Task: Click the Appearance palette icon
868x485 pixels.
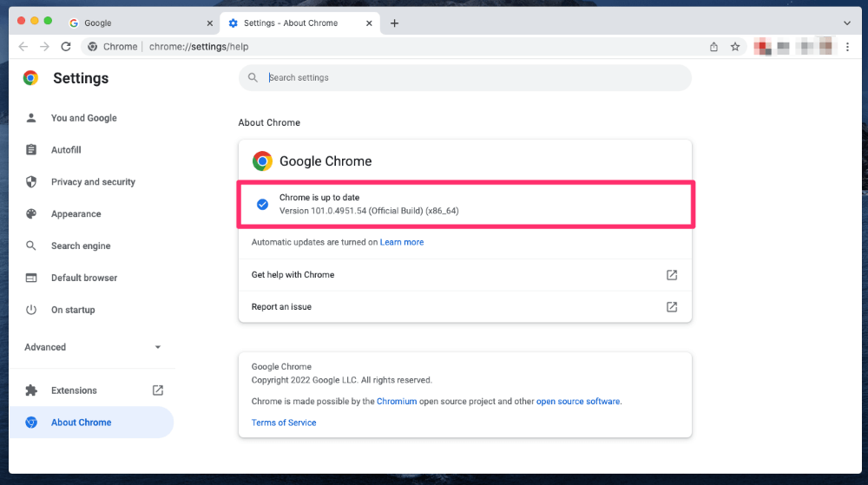Action: pyautogui.click(x=31, y=214)
